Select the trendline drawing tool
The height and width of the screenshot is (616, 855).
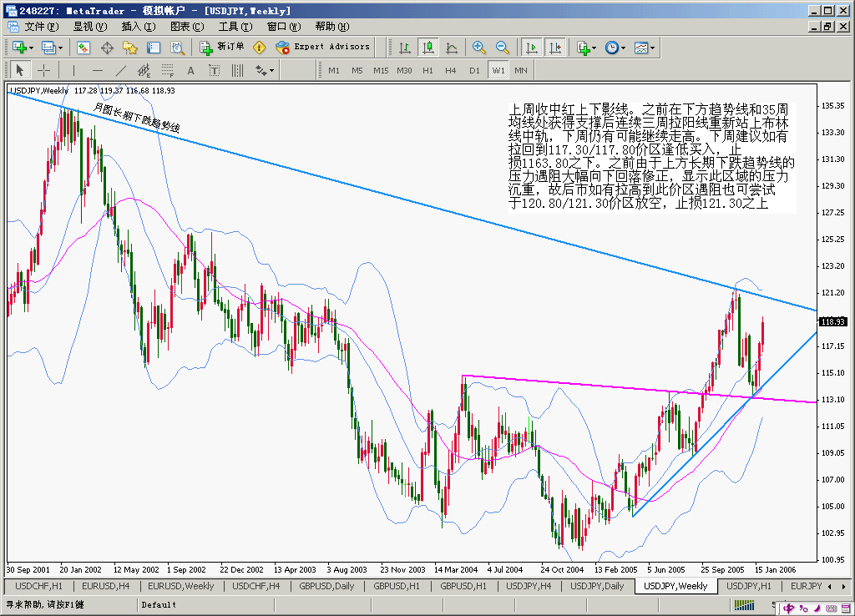[x=120, y=70]
